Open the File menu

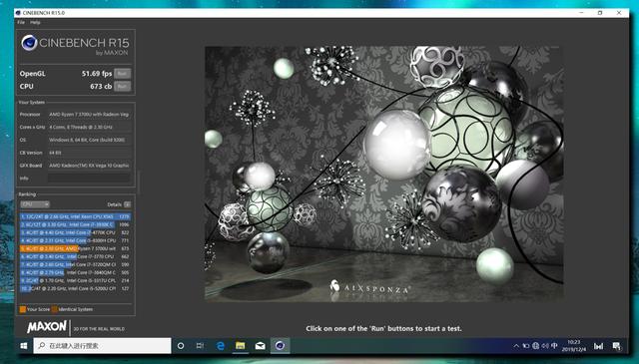pyautogui.click(x=21, y=22)
